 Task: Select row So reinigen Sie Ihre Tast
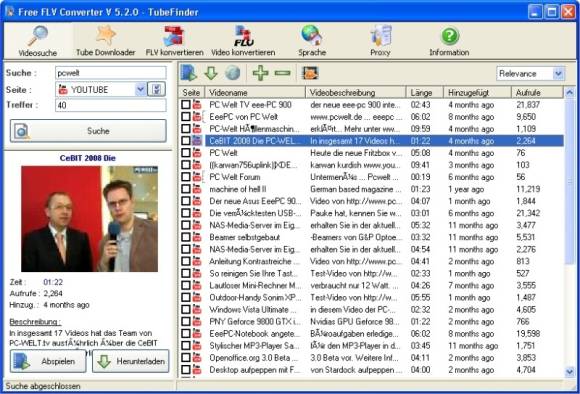tap(371, 273)
